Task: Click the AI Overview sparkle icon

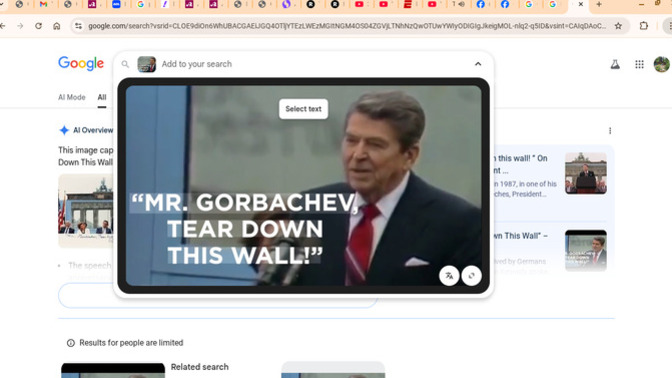Action: pos(64,130)
